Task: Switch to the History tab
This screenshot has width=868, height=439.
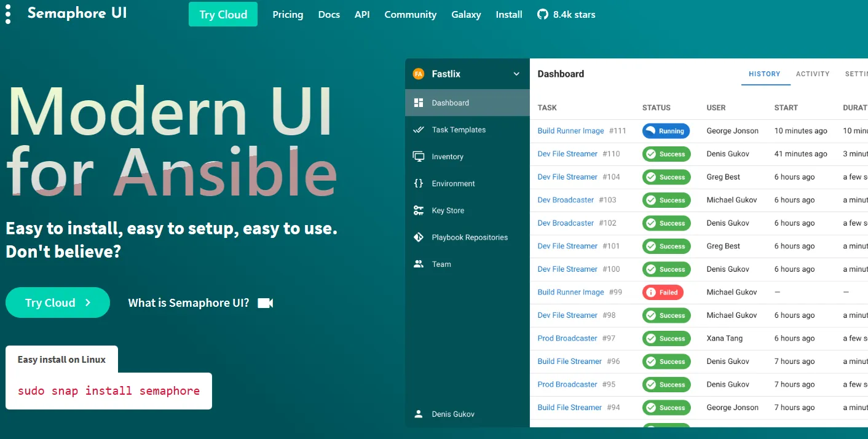Action: pos(765,74)
